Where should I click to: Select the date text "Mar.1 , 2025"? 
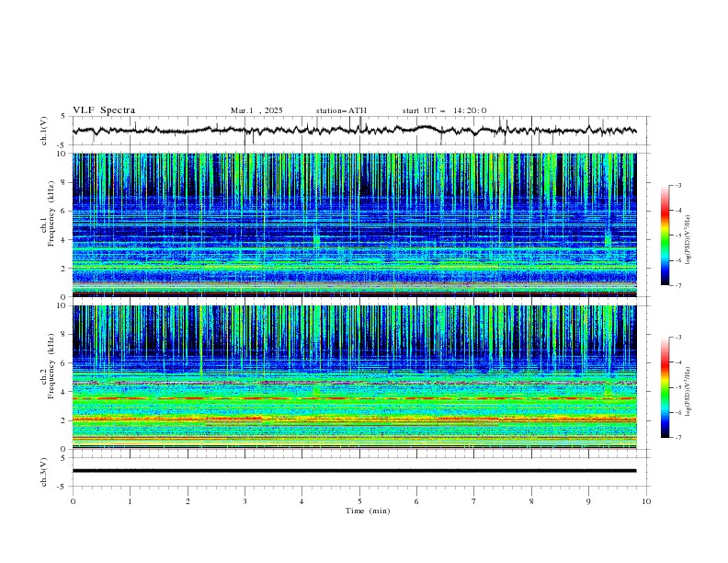(x=256, y=110)
